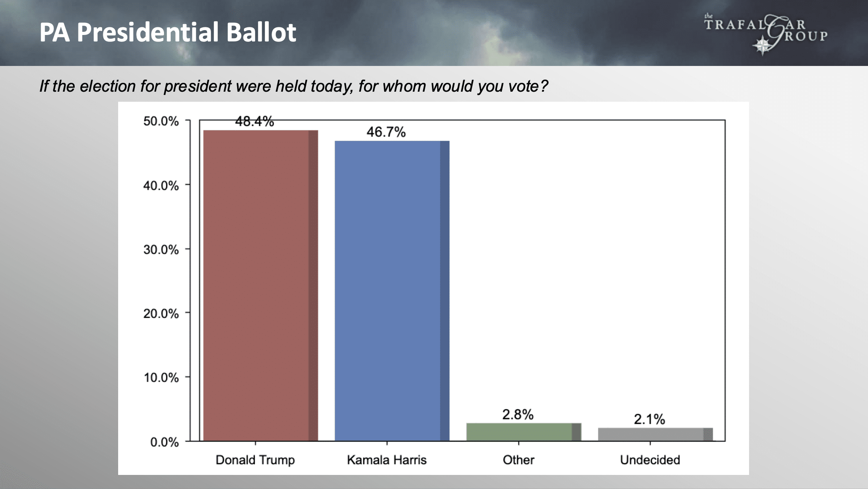Click the PA Presidential Ballot title

coord(168,32)
